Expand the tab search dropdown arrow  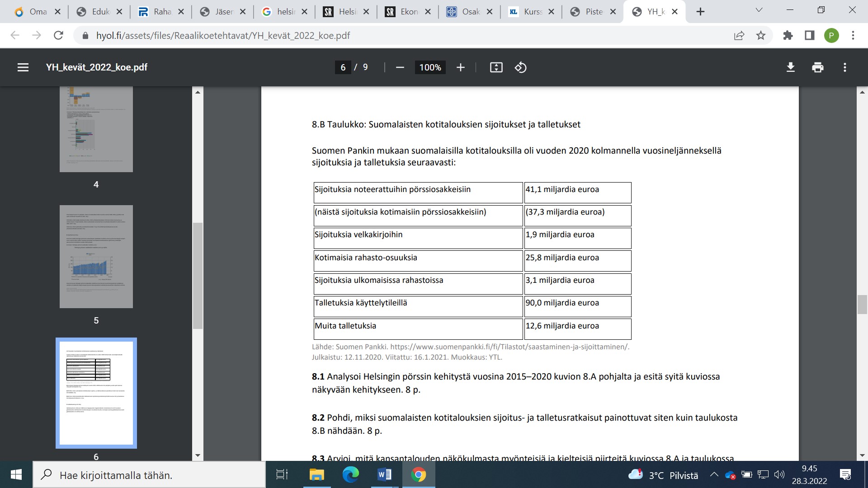(759, 10)
